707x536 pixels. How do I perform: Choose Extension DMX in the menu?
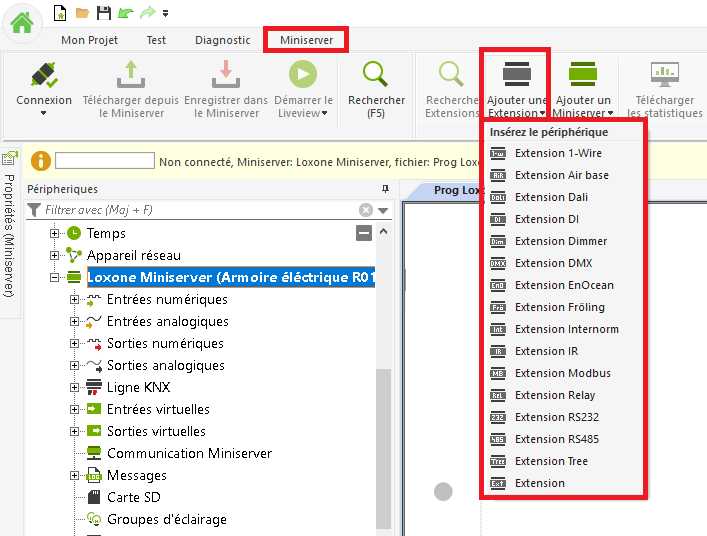553,263
